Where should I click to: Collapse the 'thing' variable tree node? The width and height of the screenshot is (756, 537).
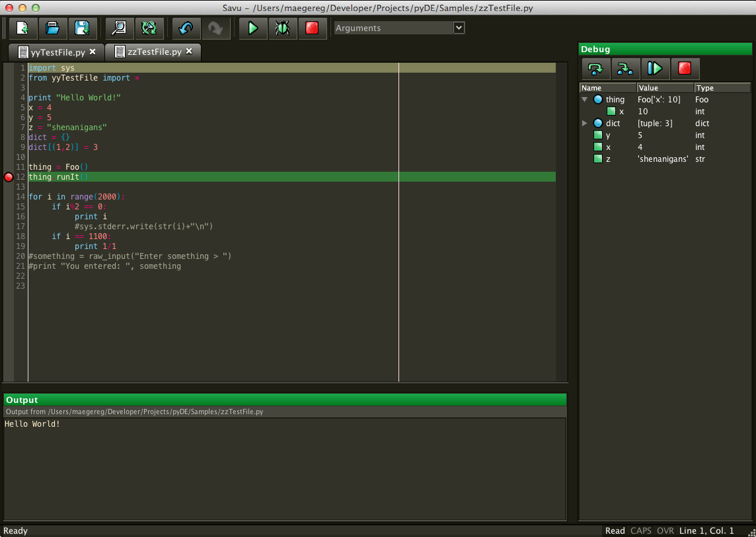pos(585,100)
